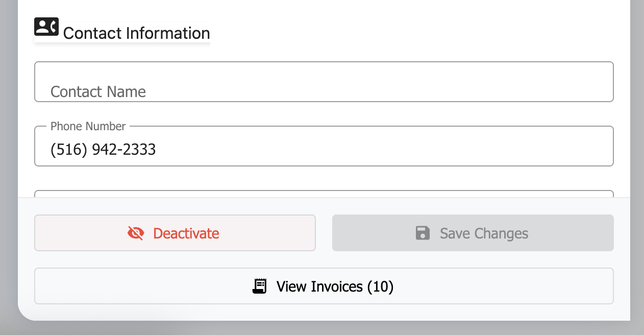The height and width of the screenshot is (335, 644).
Task: Select the partially visible field below Phone Number
Action: point(324,194)
